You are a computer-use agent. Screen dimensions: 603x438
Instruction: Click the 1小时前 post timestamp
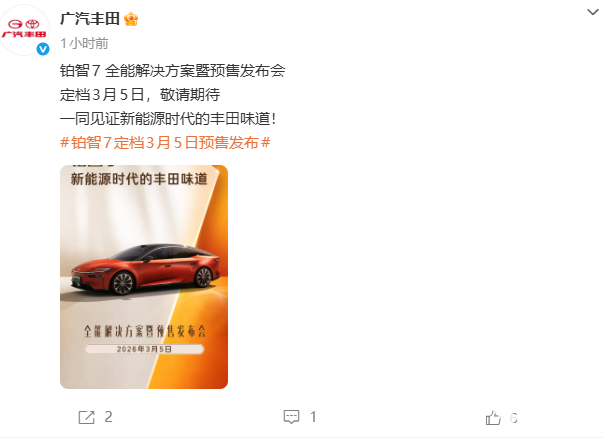click(x=84, y=43)
